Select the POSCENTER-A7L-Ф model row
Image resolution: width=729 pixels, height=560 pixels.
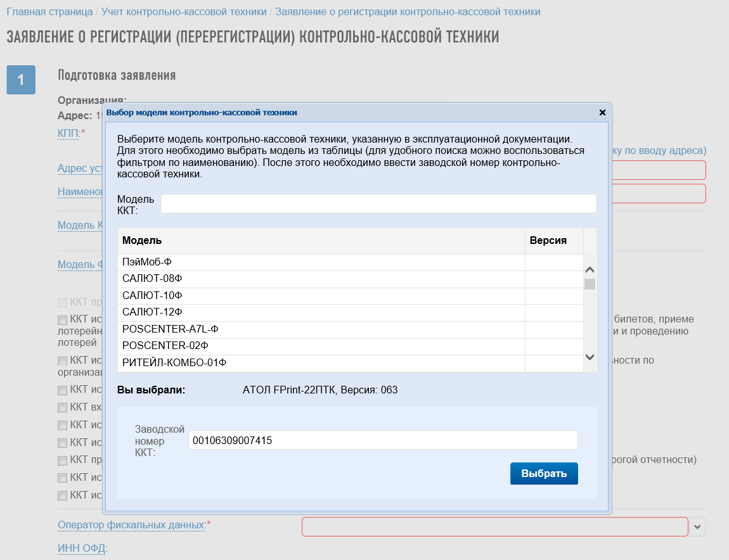click(x=351, y=329)
